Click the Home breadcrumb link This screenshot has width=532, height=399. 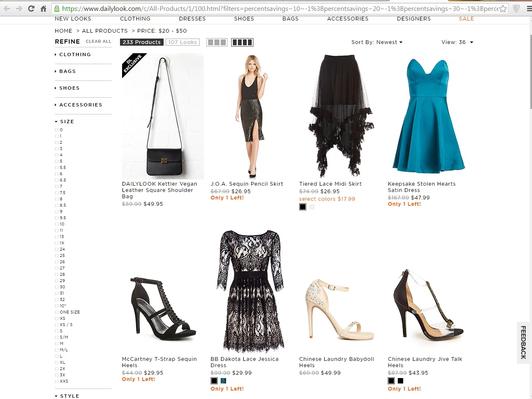coord(64,31)
